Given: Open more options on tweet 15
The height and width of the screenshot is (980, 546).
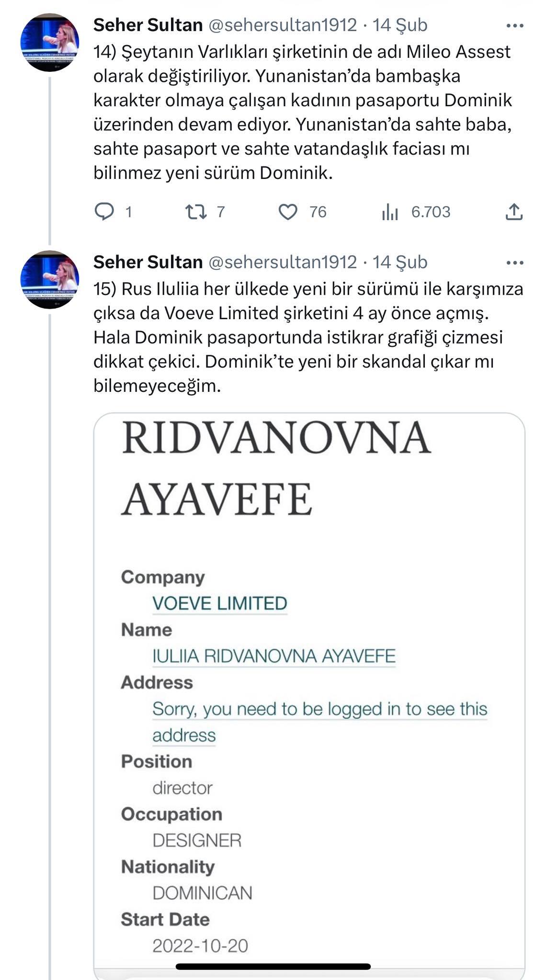Looking at the screenshot, I should (x=515, y=263).
